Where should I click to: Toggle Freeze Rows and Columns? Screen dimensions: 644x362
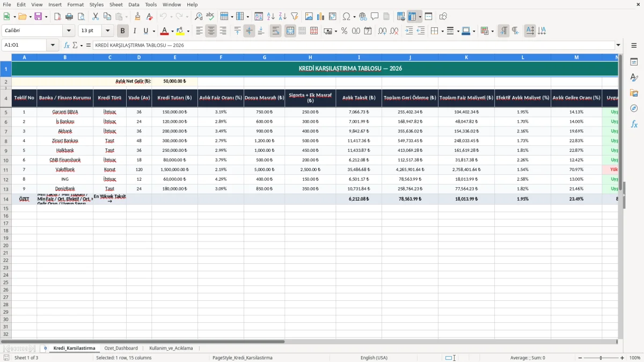pyautogui.click(x=412, y=17)
